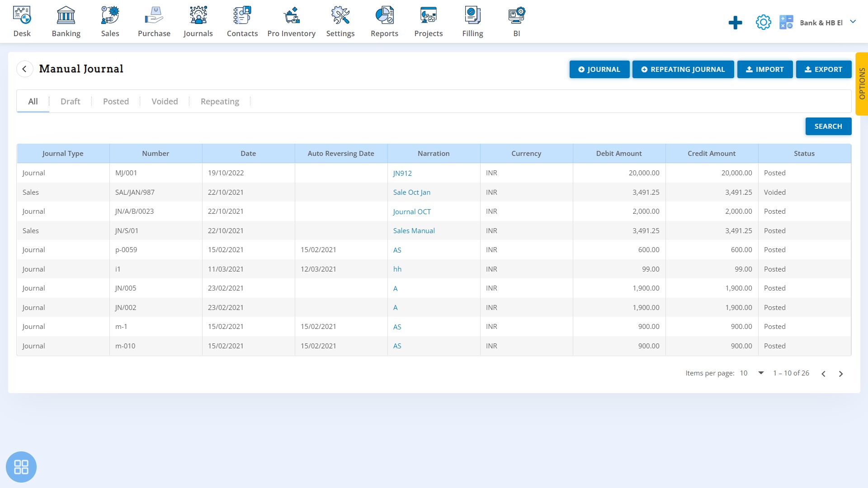
Task: Switch to Draft tab
Action: (x=70, y=101)
